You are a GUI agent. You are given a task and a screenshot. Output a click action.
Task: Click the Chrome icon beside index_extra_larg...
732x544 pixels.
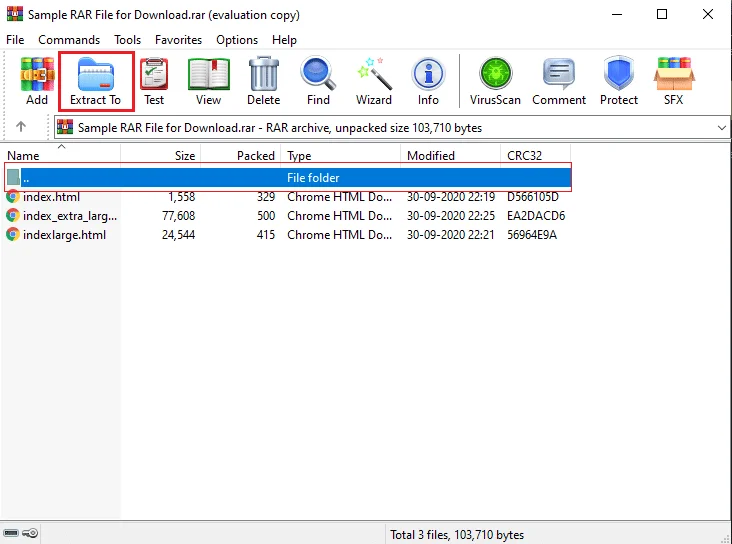pyautogui.click(x=13, y=216)
